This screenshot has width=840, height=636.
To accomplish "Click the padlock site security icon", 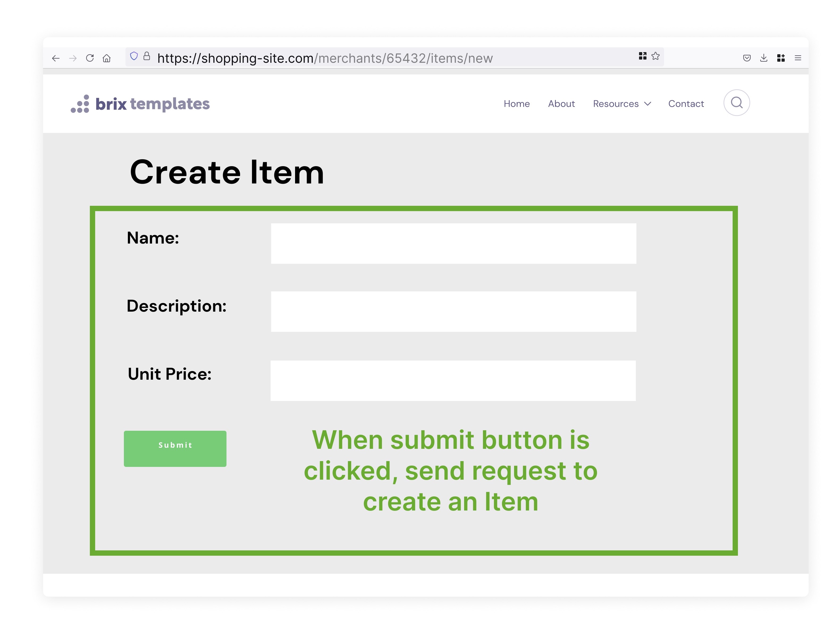I will (146, 56).
